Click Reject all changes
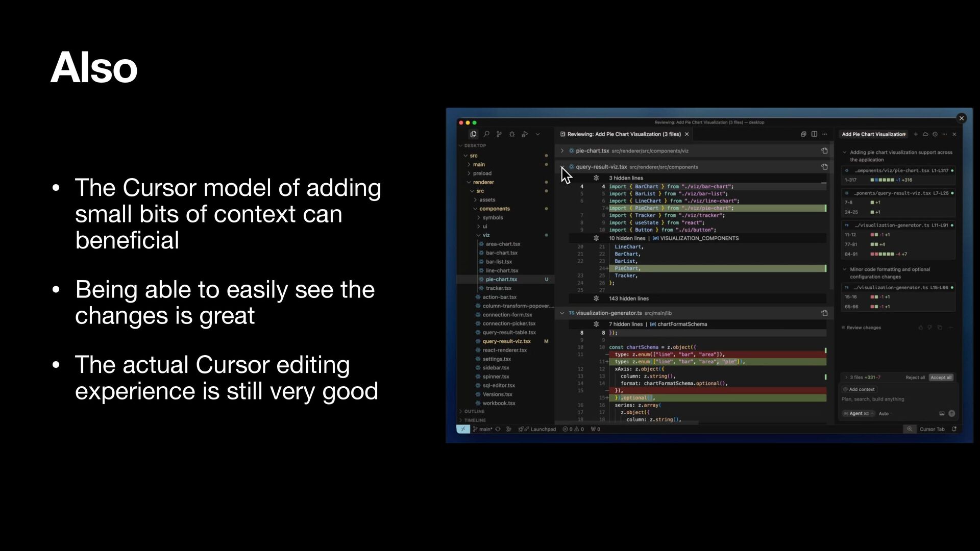The height and width of the screenshot is (551, 980). click(915, 378)
